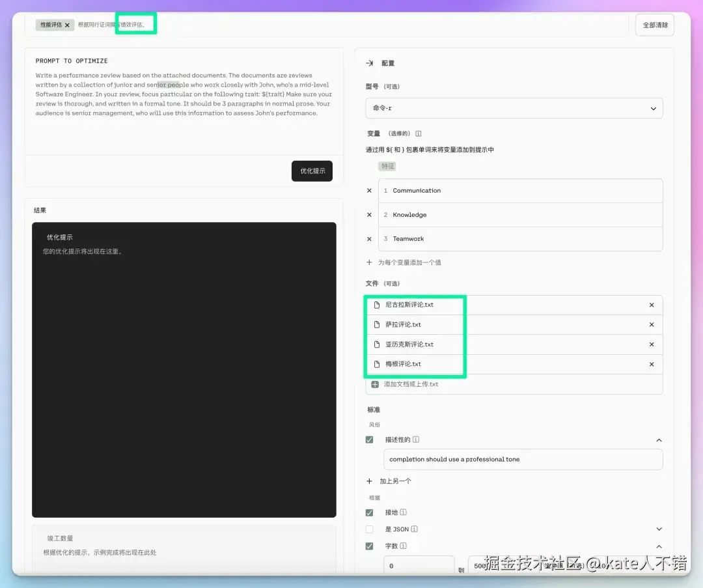Remove the Communication value row
This screenshot has height=588, width=703.
pyautogui.click(x=369, y=191)
